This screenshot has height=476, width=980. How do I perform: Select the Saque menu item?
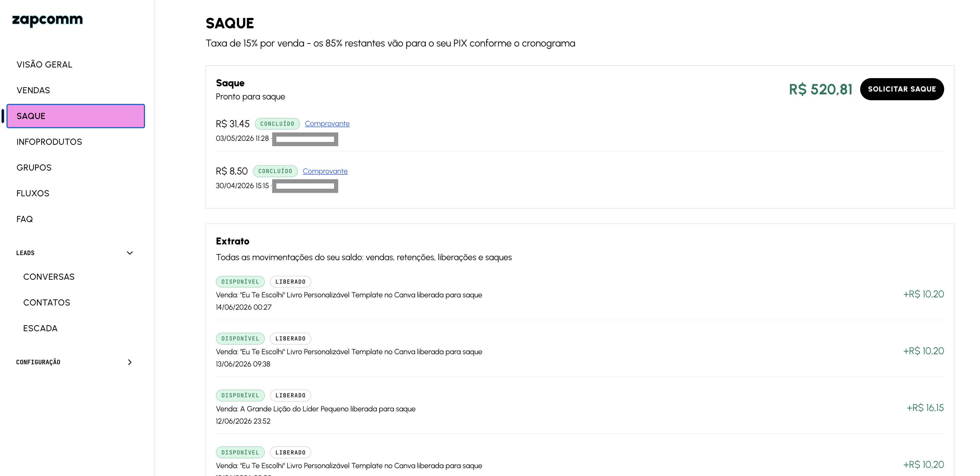tap(76, 116)
